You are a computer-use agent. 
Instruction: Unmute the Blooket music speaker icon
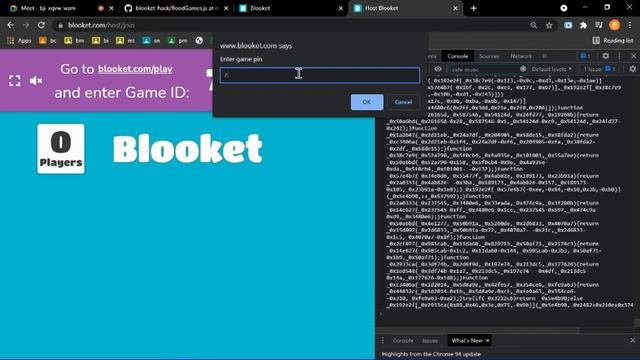click(36, 81)
